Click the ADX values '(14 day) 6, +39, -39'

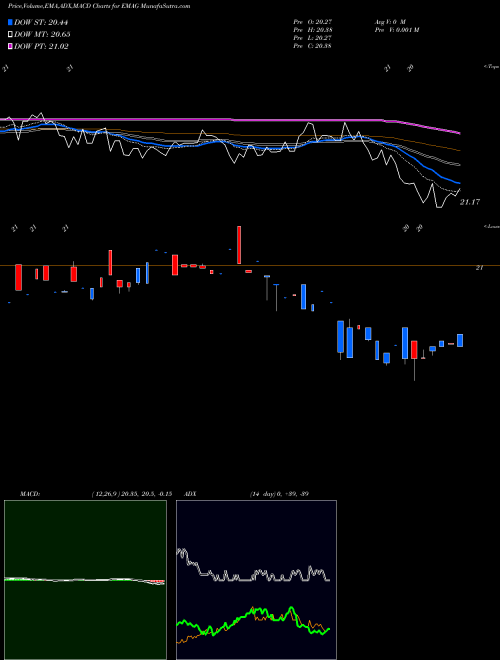(x=279, y=494)
